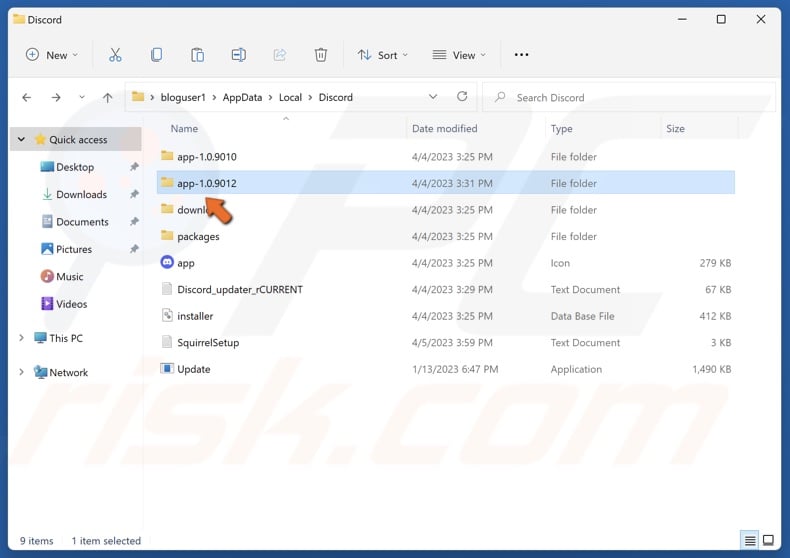Unpin icon next to Pictures
This screenshot has width=790, height=558.
(134, 249)
